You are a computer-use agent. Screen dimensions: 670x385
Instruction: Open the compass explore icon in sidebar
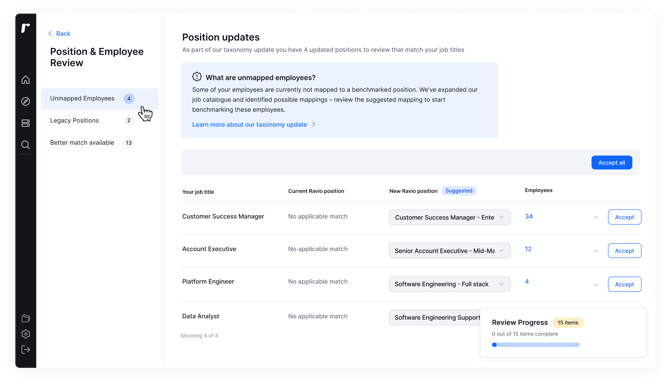[26, 101]
